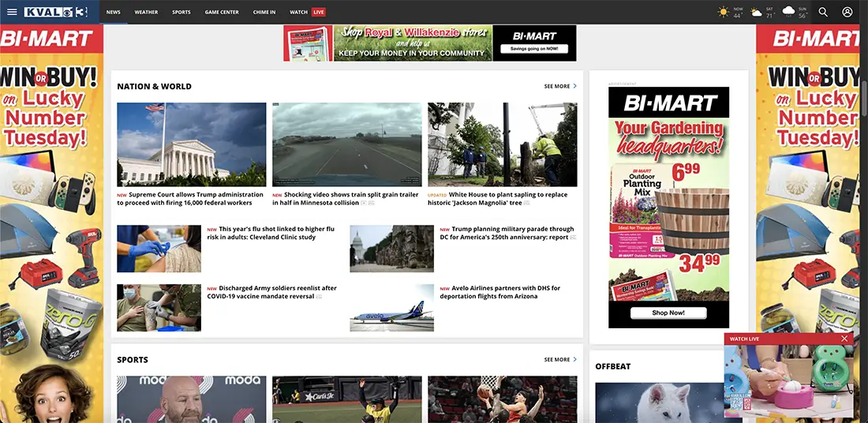The width and height of the screenshot is (868, 423).
Task: Open the search magnifier icon
Action: [823, 12]
